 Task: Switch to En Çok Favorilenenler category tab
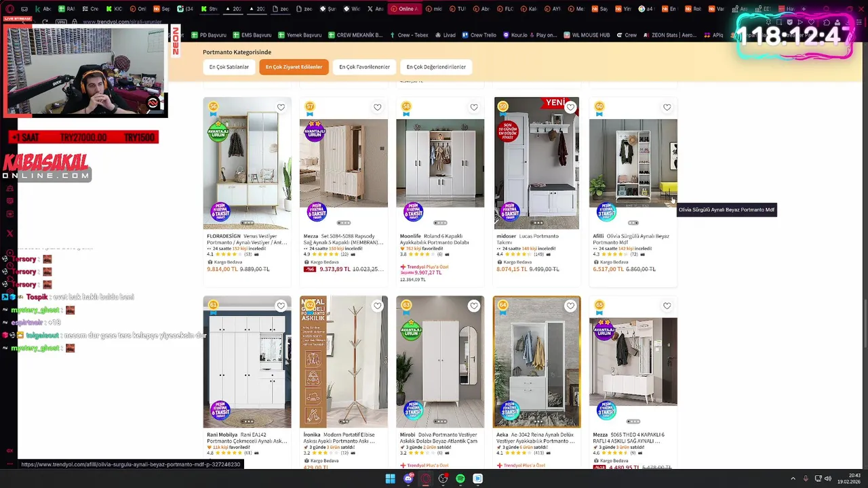coord(364,67)
